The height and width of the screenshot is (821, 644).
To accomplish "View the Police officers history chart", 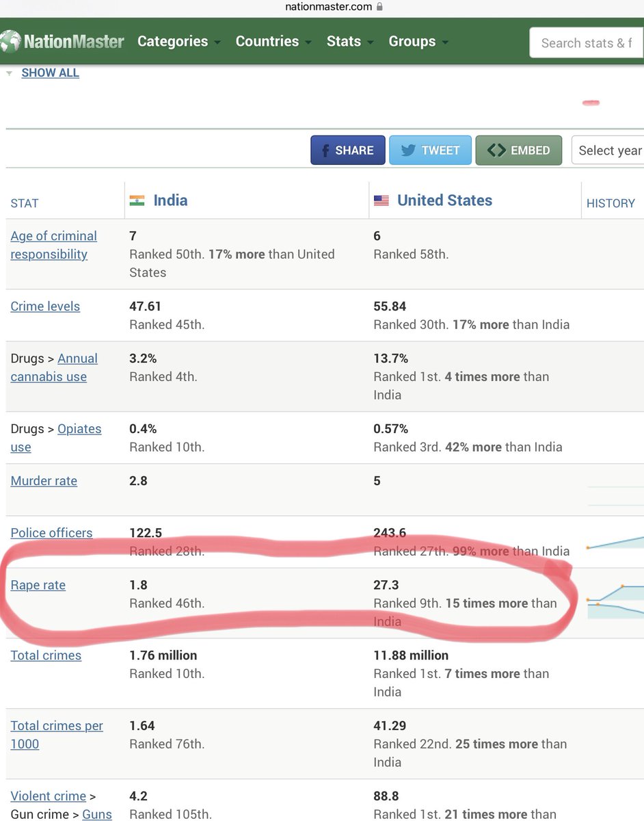I will [x=615, y=542].
